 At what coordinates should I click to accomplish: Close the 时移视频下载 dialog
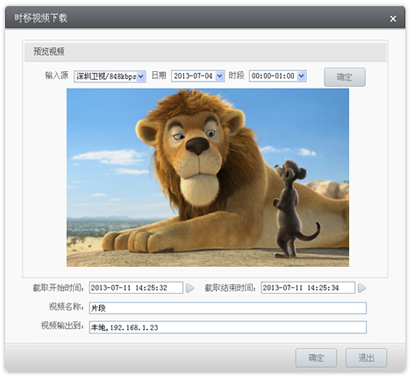tap(393, 19)
